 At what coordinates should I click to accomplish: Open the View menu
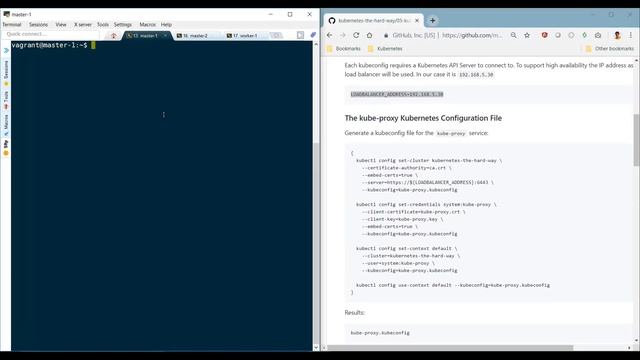tap(61, 24)
